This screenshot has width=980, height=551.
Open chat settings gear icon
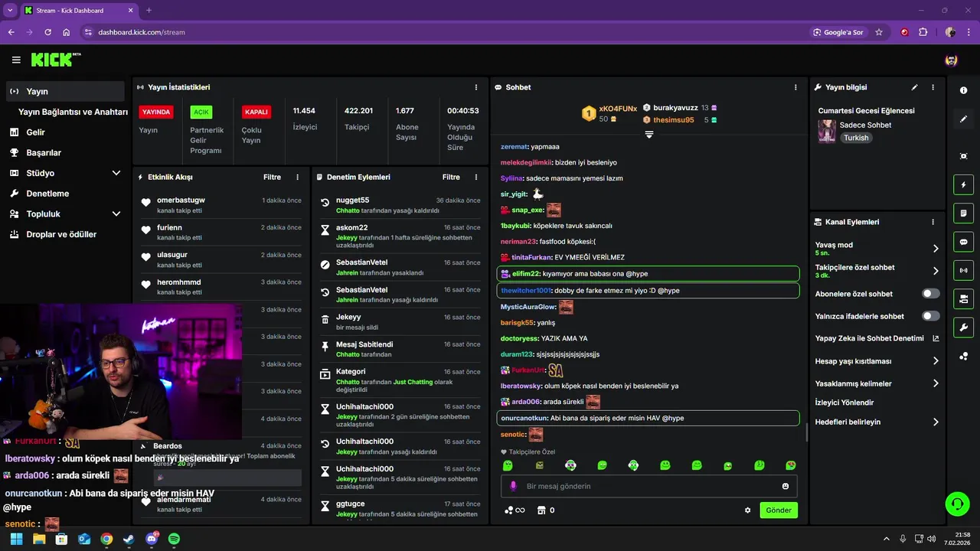748,510
